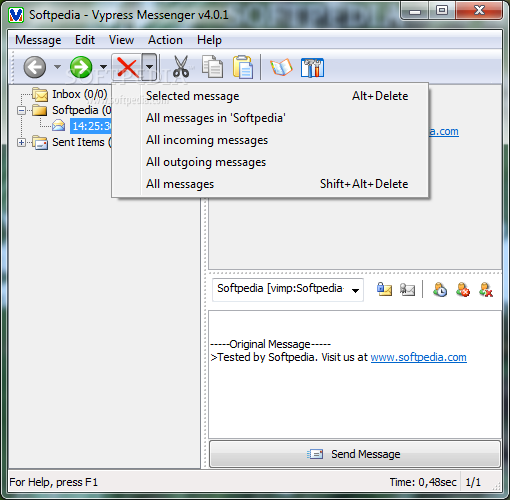Open the Back button dropdown arrow

pyautogui.click(x=58, y=67)
